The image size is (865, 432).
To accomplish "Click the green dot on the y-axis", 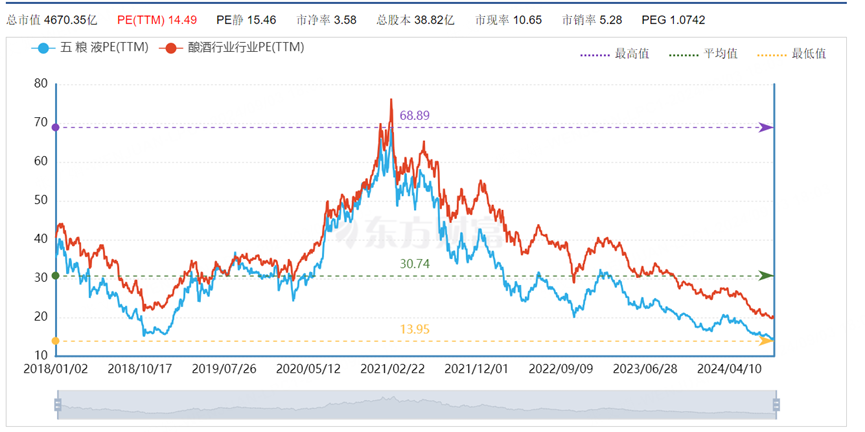I will coord(55,276).
